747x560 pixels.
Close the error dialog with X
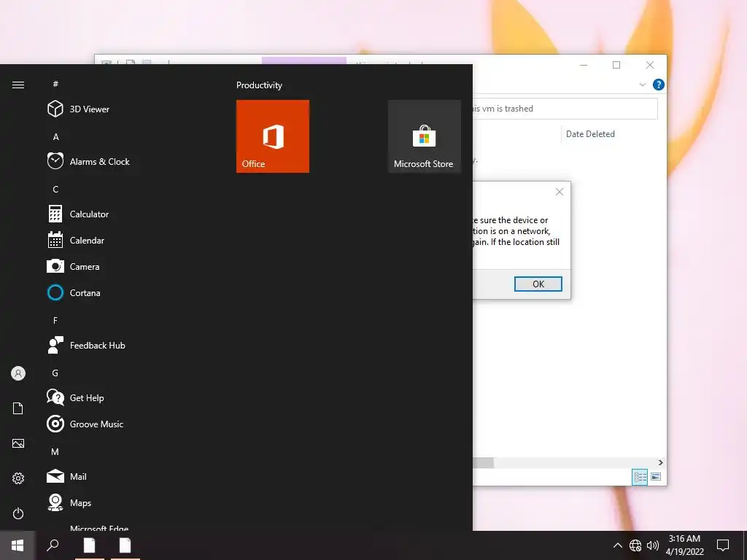pos(560,192)
